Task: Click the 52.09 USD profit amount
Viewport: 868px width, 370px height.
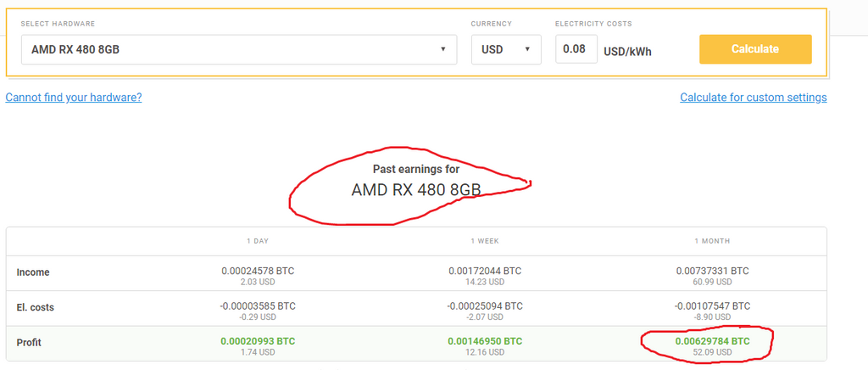Action: pos(712,352)
